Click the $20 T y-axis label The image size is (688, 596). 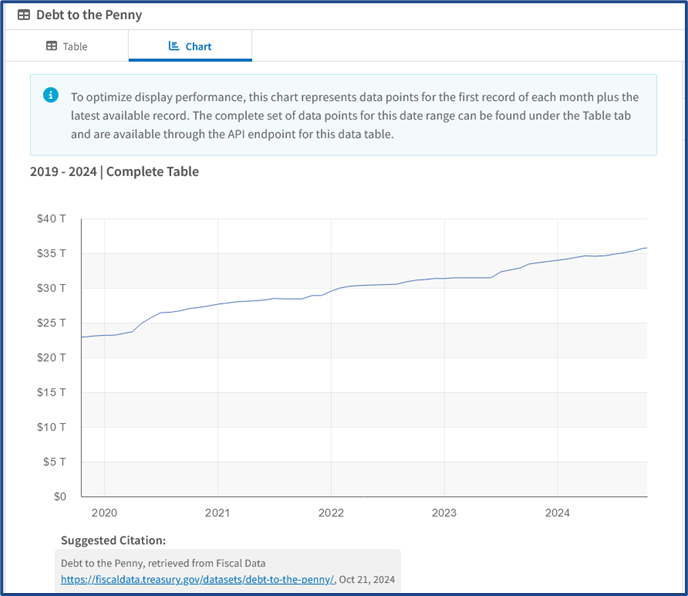pyautogui.click(x=52, y=357)
